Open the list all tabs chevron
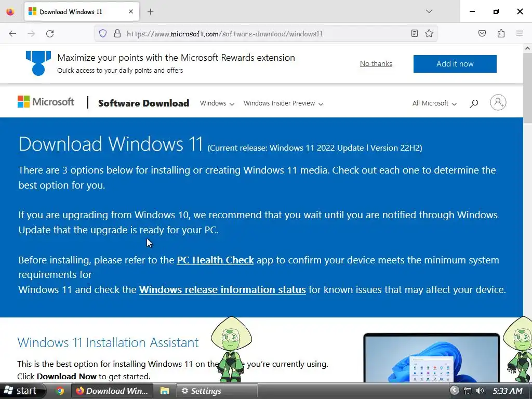Image resolution: width=532 pixels, height=399 pixels. tap(429, 11)
